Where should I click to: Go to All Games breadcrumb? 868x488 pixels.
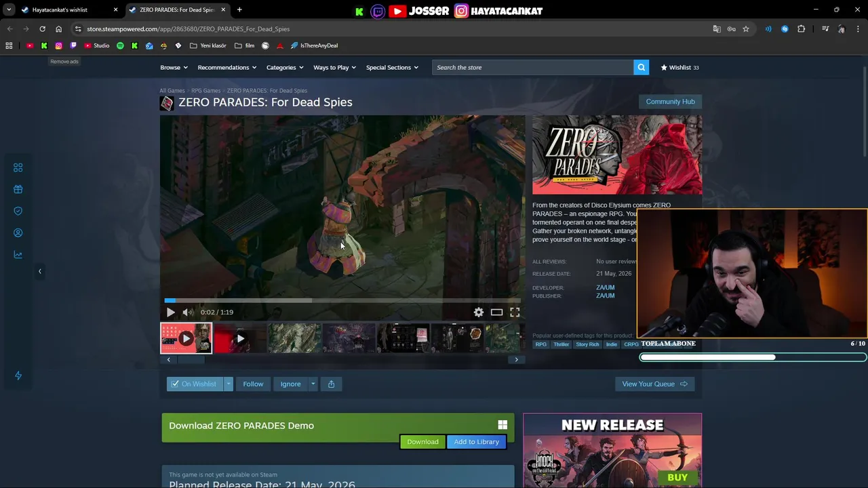pos(172,90)
